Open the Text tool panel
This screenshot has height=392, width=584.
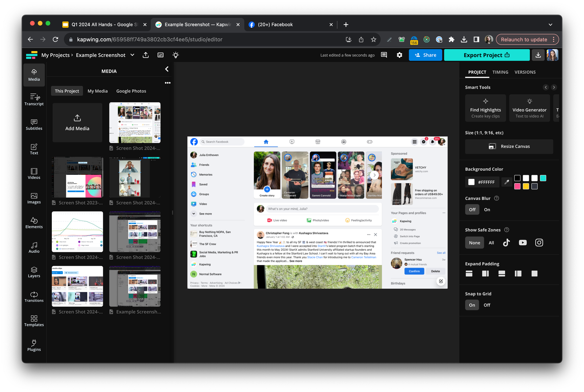pyautogui.click(x=34, y=149)
